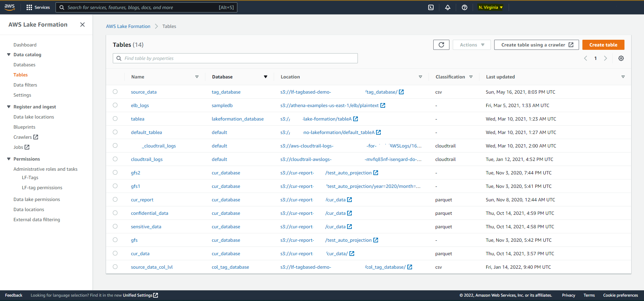Screen dimensions: 644x301
Task: Open Databases in the sidebar
Action: (24, 65)
